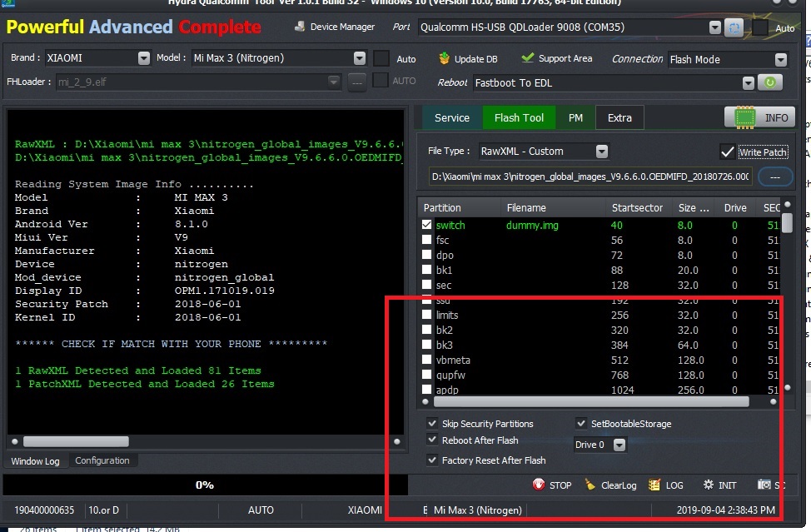
Task: Sort by Partition column header
Action: 460,207
